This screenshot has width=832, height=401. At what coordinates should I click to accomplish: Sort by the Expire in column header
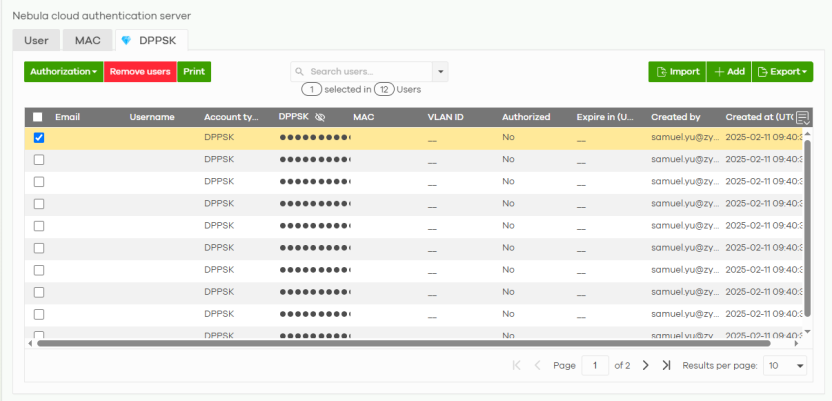(x=605, y=117)
